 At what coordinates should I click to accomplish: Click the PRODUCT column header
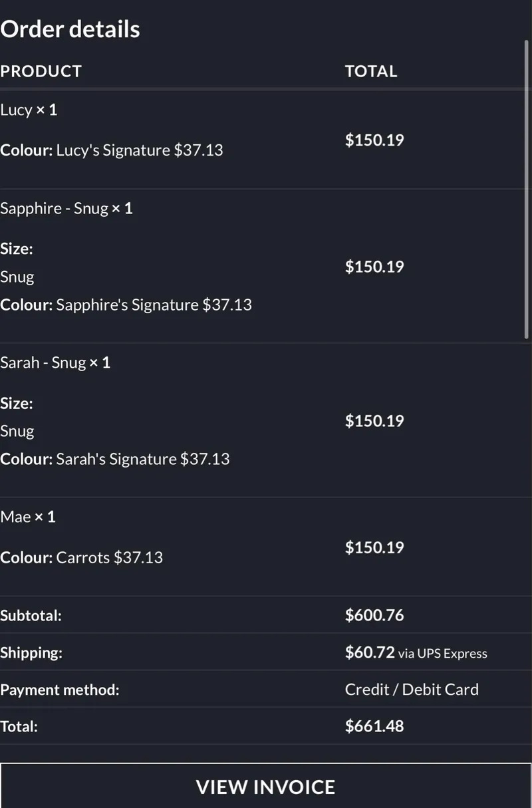41,71
